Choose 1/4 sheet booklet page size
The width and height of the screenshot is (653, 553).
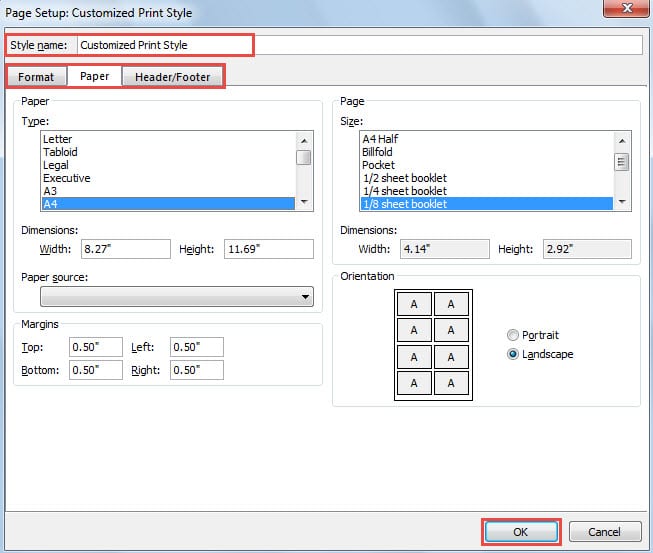coord(404,191)
